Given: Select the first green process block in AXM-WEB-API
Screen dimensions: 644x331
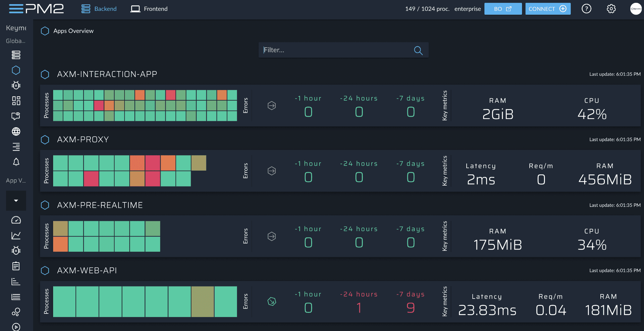Looking at the screenshot, I should click(x=64, y=302).
